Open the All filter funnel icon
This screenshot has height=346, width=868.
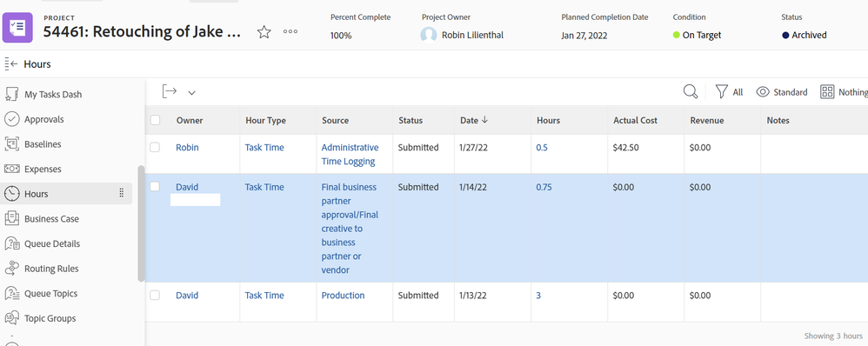(x=721, y=92)
